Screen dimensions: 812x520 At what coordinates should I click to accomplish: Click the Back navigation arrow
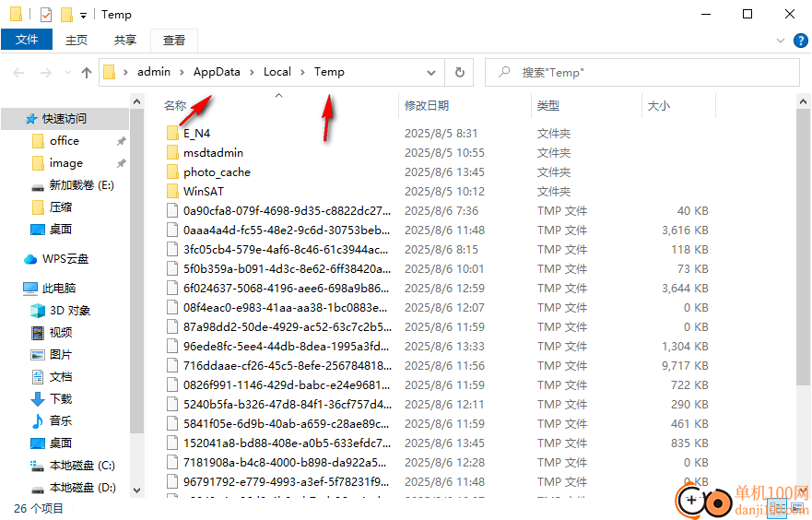18,73
